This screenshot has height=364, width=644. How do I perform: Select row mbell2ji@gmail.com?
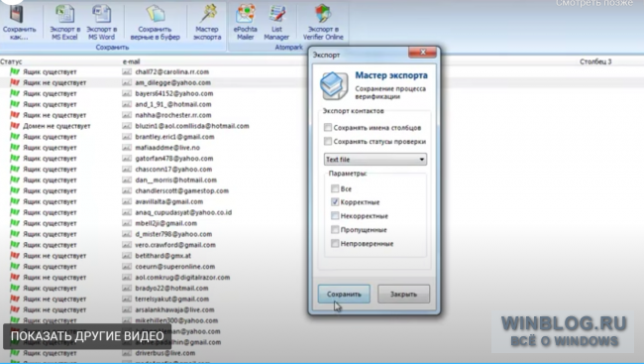point(165,223)
